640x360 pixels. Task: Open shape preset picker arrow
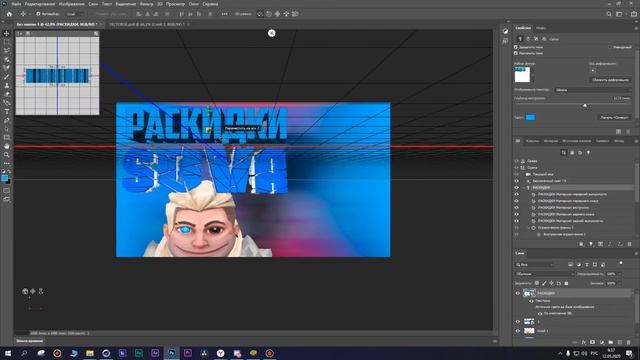click(x=532, y=75)
